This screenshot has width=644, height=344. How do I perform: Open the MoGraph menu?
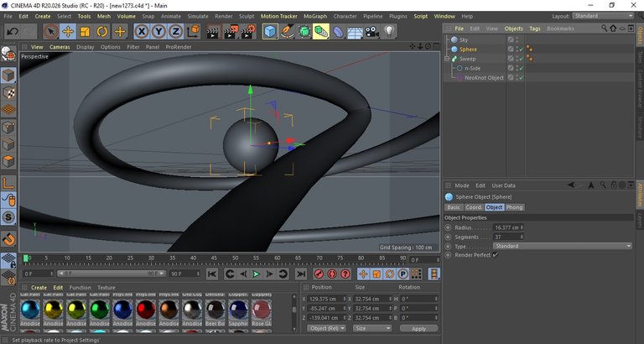315,17
